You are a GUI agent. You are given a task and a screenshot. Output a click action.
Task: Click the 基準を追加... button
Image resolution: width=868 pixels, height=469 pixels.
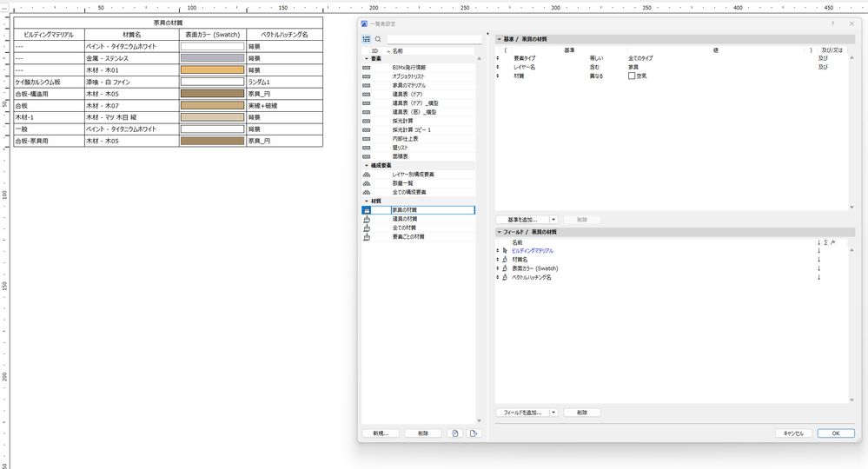523,220
